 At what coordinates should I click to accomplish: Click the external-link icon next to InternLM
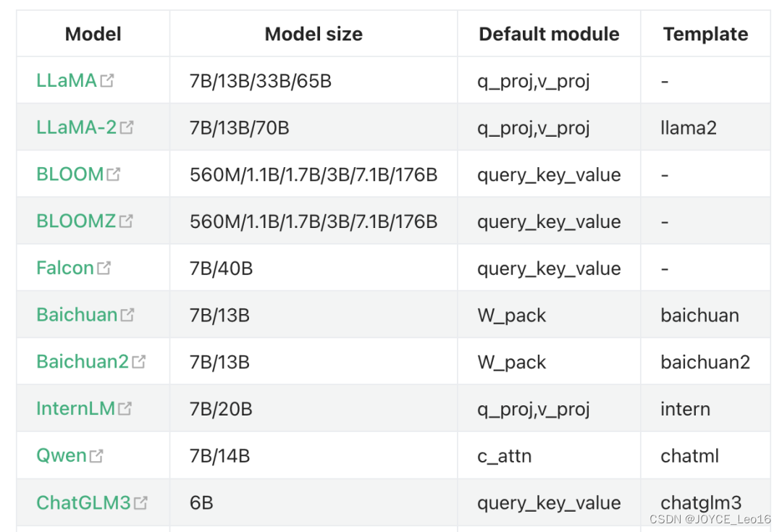pos(125,408)
